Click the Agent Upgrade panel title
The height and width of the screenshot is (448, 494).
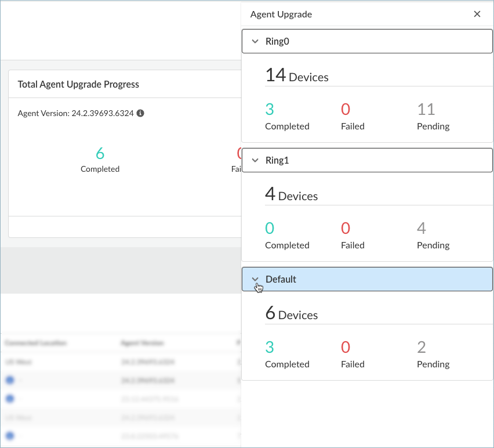click(281, 14)
